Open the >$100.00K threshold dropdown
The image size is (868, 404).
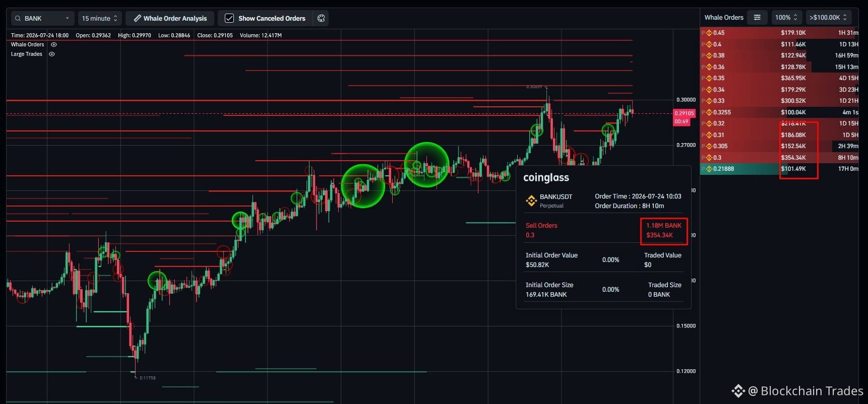pos(829,18)
